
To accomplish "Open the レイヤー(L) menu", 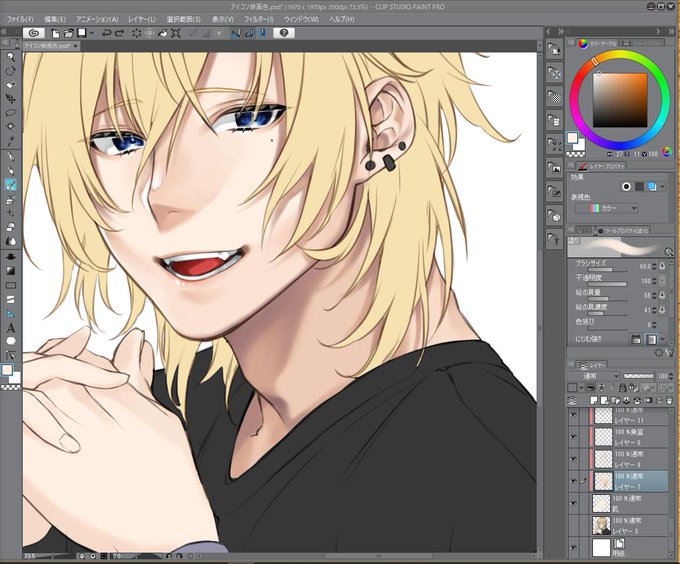I will 142,20.
